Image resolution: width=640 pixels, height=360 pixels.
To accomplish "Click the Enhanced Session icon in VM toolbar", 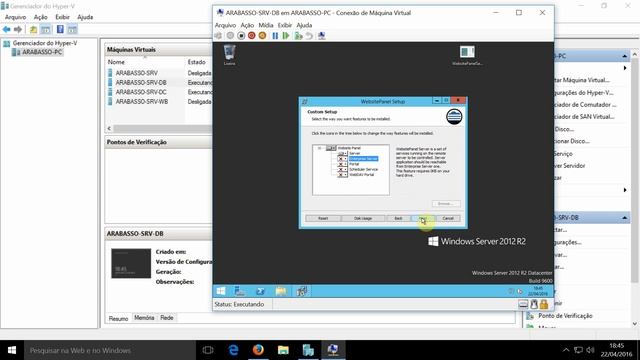I will click(322, 36).
